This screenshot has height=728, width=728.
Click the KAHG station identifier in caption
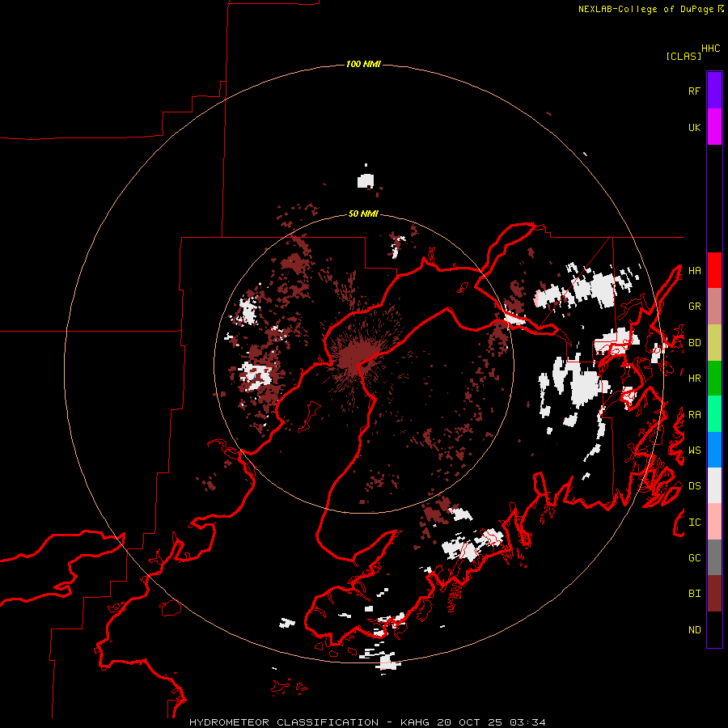pyautogui.click(x=414, y=722)
